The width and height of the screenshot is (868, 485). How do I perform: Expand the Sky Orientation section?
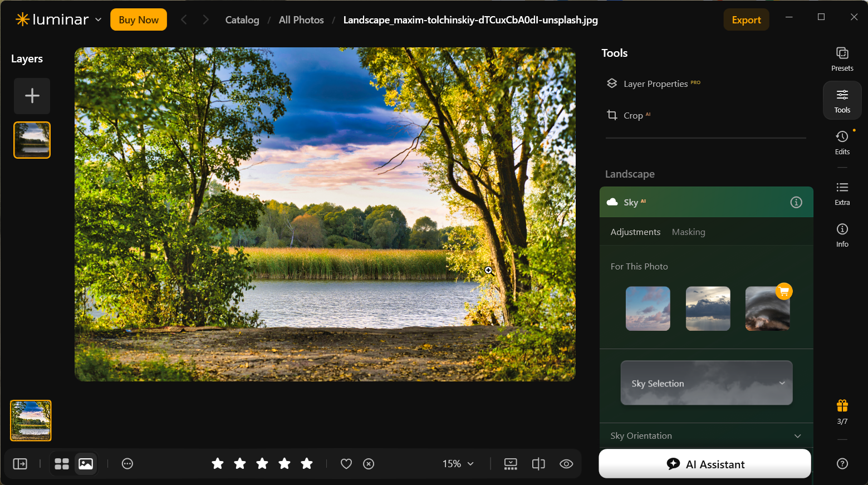[x=706, y=436]
